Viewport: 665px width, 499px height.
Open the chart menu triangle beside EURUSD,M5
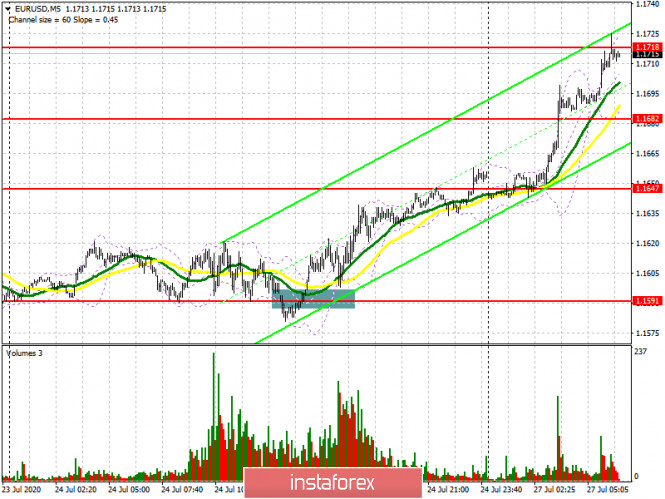[x=8, y=9]
